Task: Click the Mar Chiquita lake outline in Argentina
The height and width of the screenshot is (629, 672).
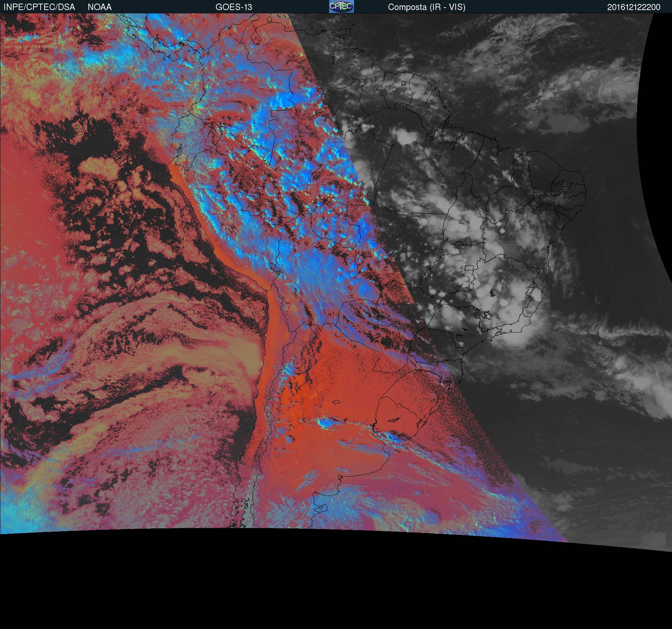Action: [336, 403]
